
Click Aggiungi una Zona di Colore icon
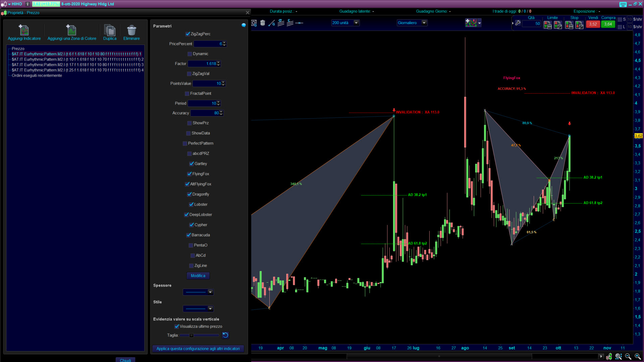71,31
